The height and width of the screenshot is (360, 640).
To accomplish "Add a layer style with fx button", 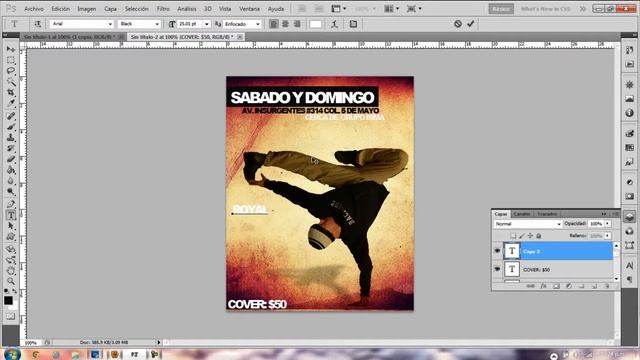I will [x=544, y=286].
